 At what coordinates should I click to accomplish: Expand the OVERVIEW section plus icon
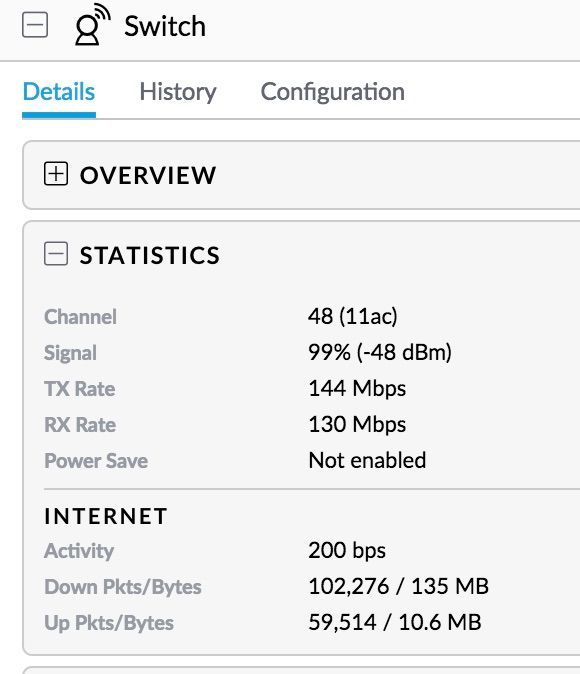[x=56, y=174]
